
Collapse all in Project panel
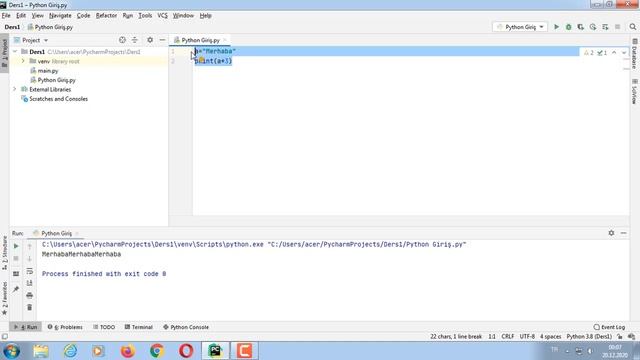pos(135,40)
